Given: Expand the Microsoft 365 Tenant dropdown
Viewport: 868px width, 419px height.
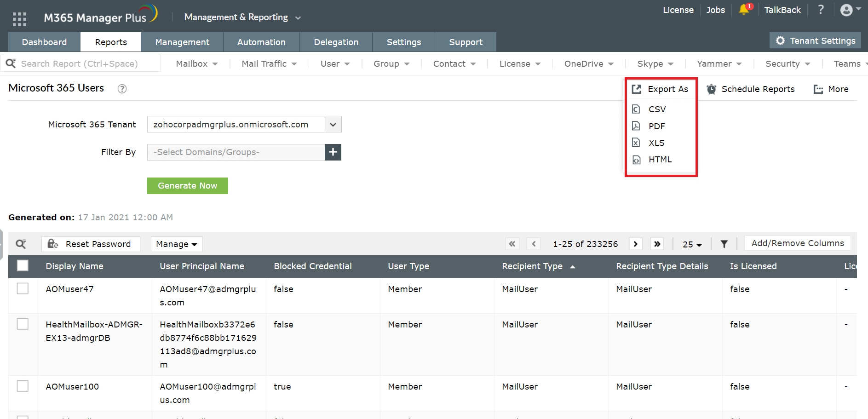Looking at the screenshot, I should point(333,124).
